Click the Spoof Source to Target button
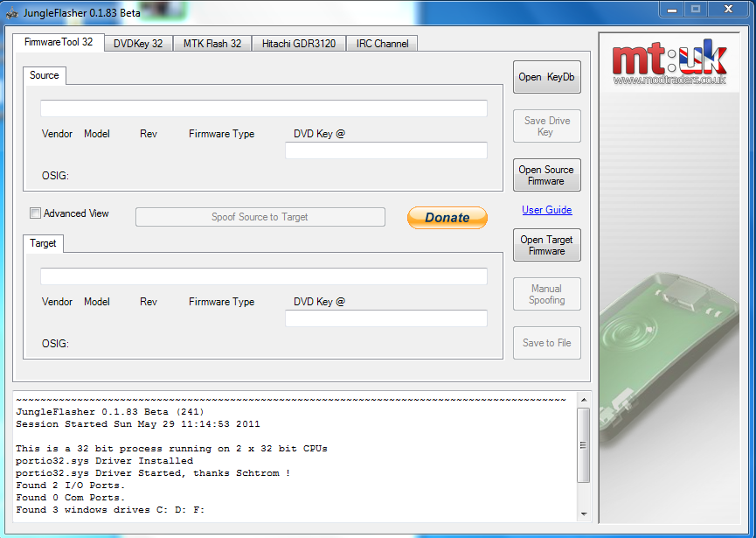756x538 pixels. tap(260, 217)
